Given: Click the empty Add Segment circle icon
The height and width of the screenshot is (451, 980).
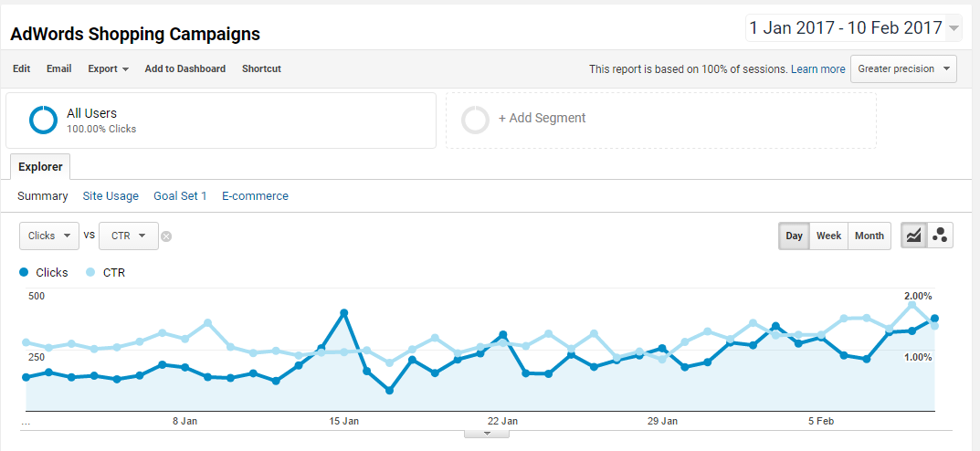Looking at the screenshot, I should click(475, 120).
